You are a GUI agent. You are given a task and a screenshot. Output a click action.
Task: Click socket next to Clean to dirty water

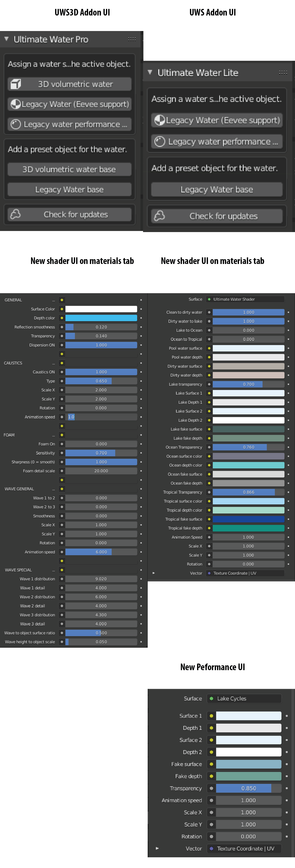(x=209, y=312)
